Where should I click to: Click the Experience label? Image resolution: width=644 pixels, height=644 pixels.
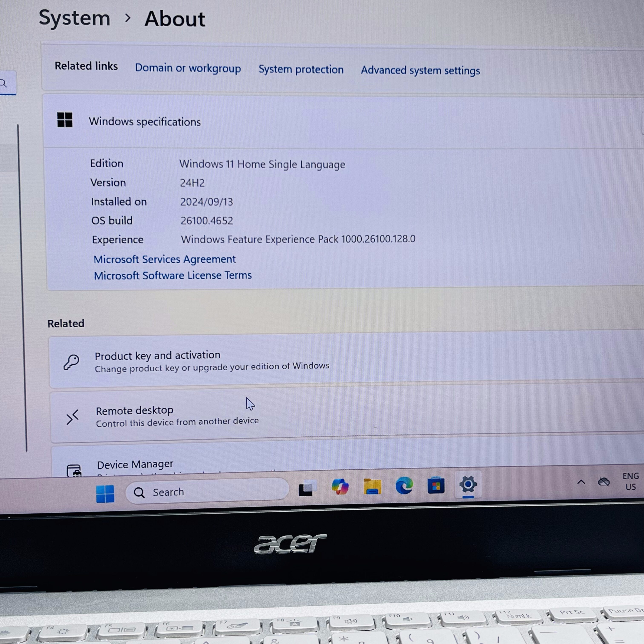pos(118,240)
